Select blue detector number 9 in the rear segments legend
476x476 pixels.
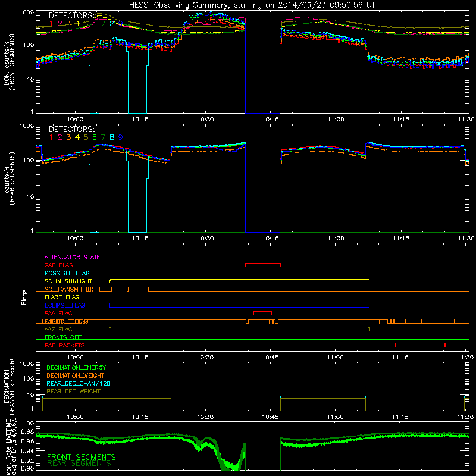(121, 137)
